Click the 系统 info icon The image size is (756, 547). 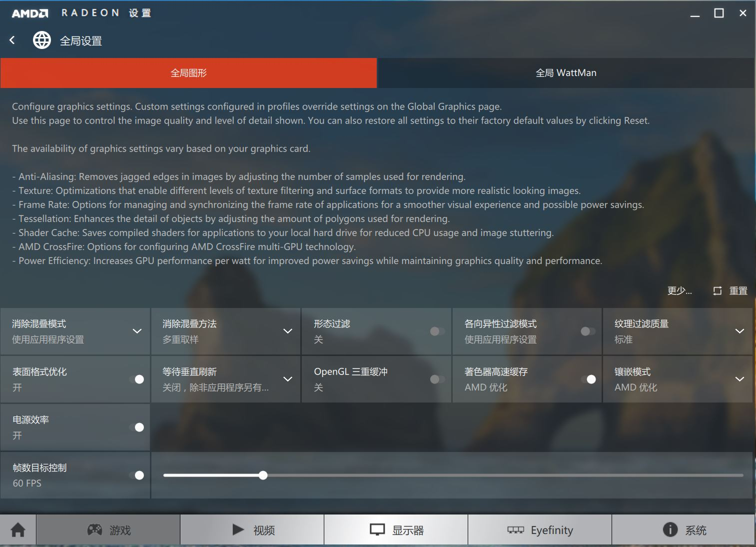pos(670,529)
